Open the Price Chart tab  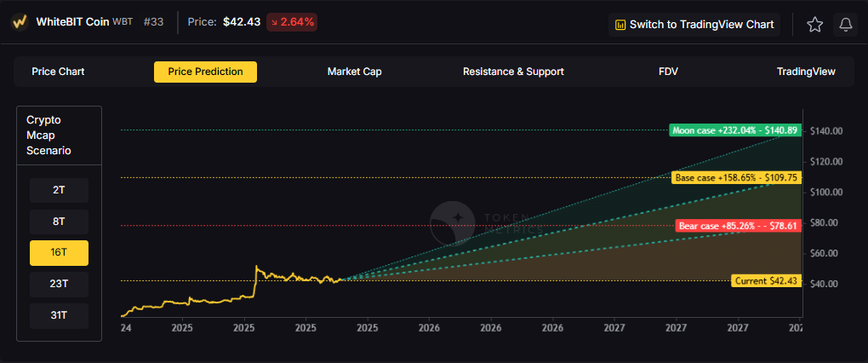point(58,72)
